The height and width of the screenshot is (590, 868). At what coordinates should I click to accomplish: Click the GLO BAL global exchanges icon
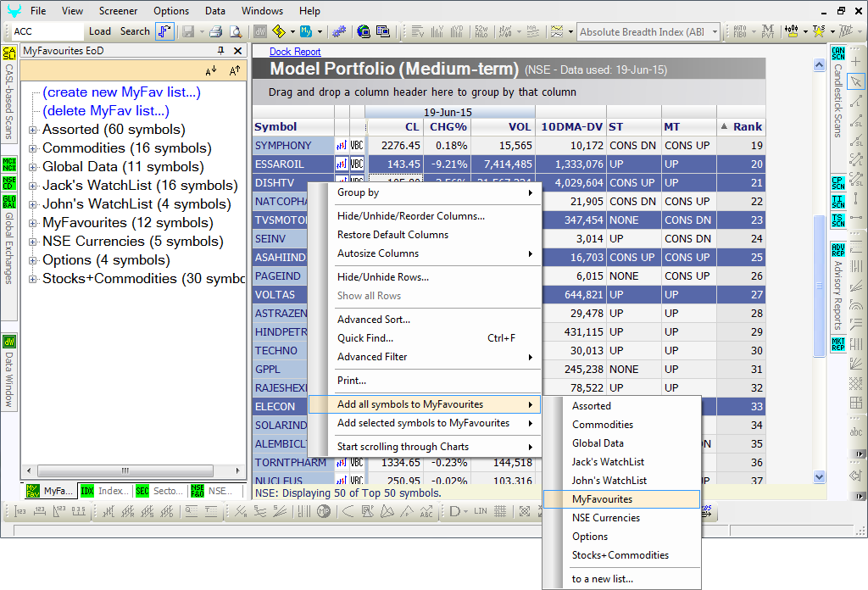click(8, 202)
